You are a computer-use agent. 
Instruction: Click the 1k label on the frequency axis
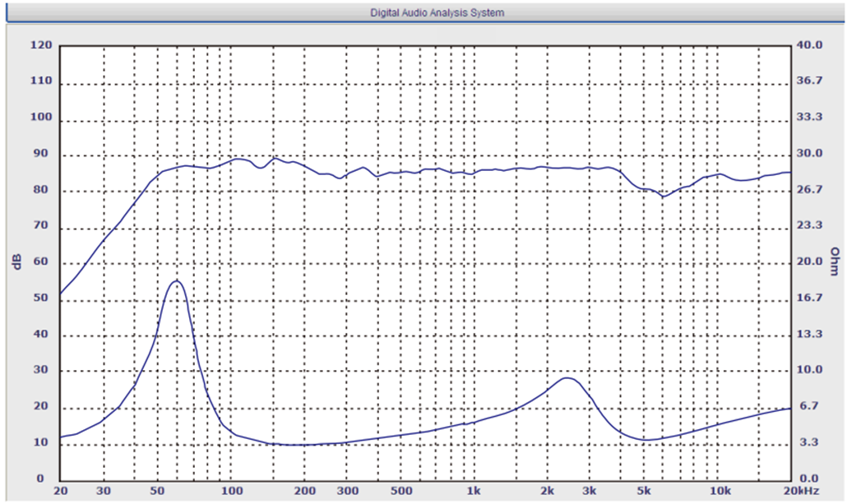click(473, 490)
